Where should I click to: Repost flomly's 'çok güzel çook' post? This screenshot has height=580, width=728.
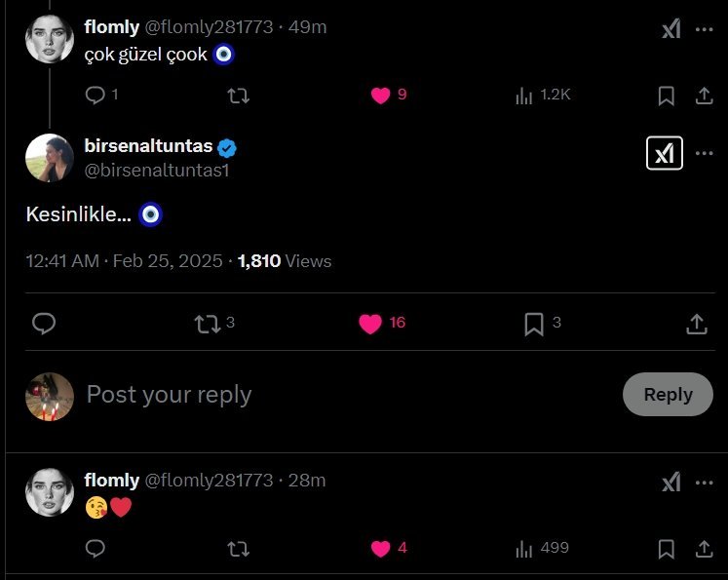point(238,95)
